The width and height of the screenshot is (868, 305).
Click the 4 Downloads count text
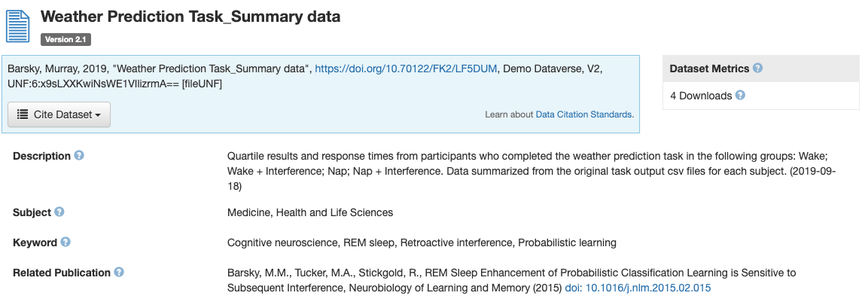tap(700, 96)
